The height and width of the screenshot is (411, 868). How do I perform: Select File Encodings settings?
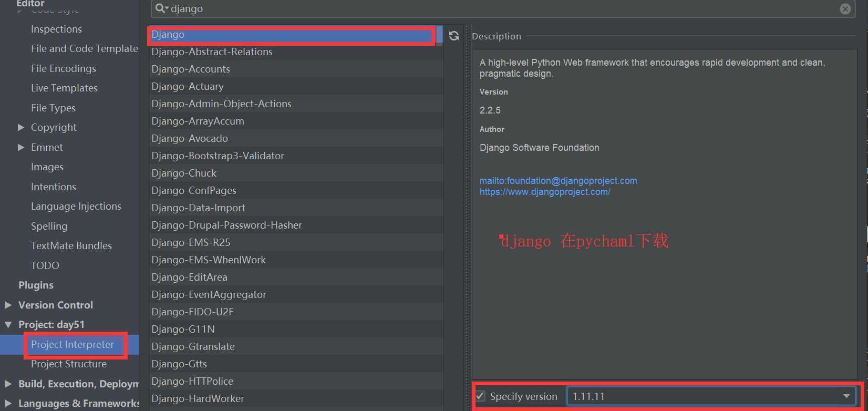pos(64,68)
